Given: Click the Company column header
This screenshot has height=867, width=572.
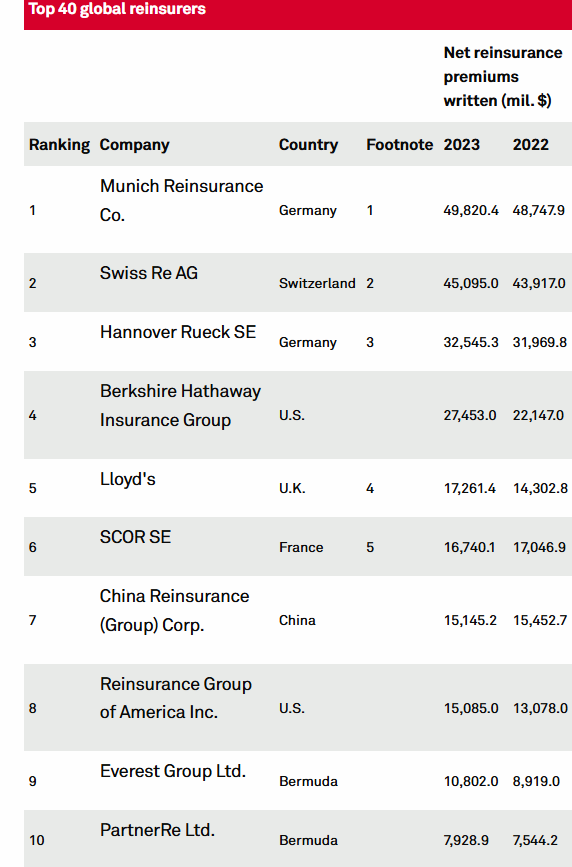Looking at the screenshot, I should 134,145.
